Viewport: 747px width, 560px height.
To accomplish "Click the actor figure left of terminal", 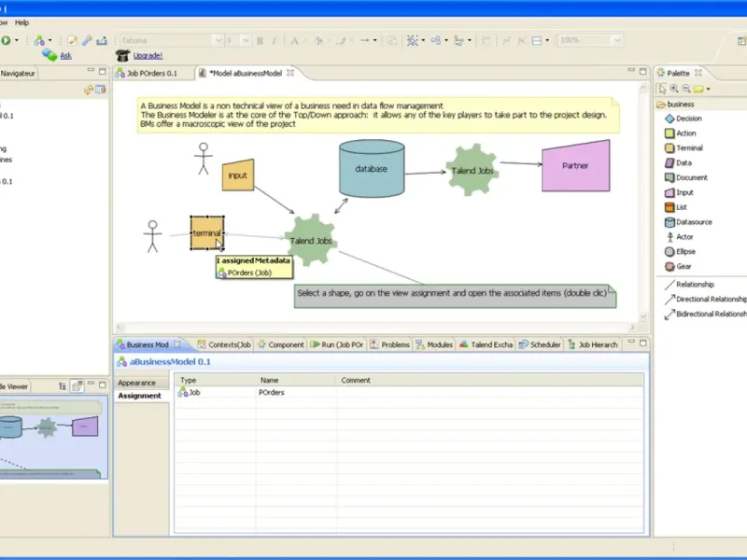I will pyautogui.click(x=152, y=236).
